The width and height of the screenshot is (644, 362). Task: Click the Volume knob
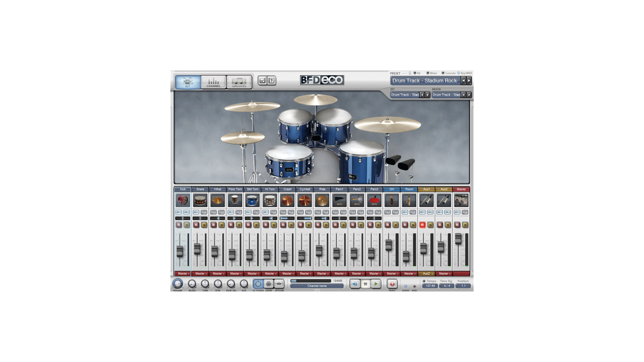pos(178,284)
